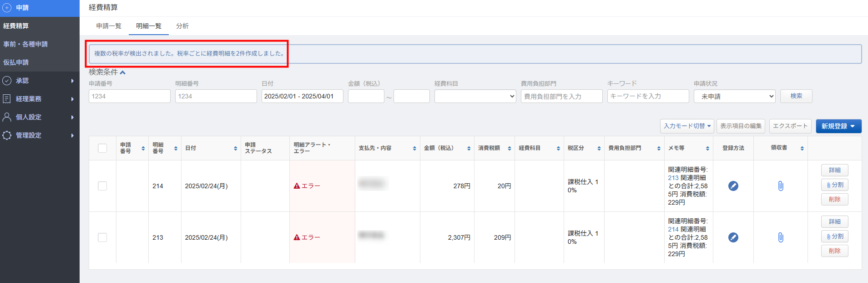Check the checkbox for row 214
This screenshot has width=868, height=283.
(102, 186)
